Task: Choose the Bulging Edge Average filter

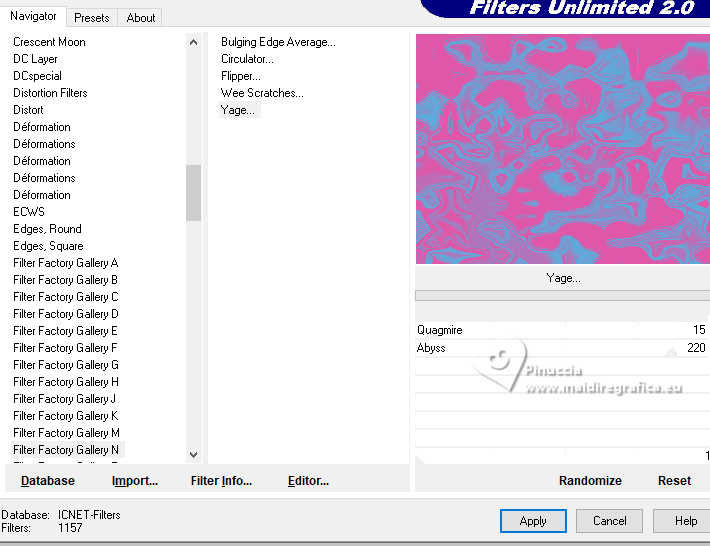Action: [x=278, y=42]
